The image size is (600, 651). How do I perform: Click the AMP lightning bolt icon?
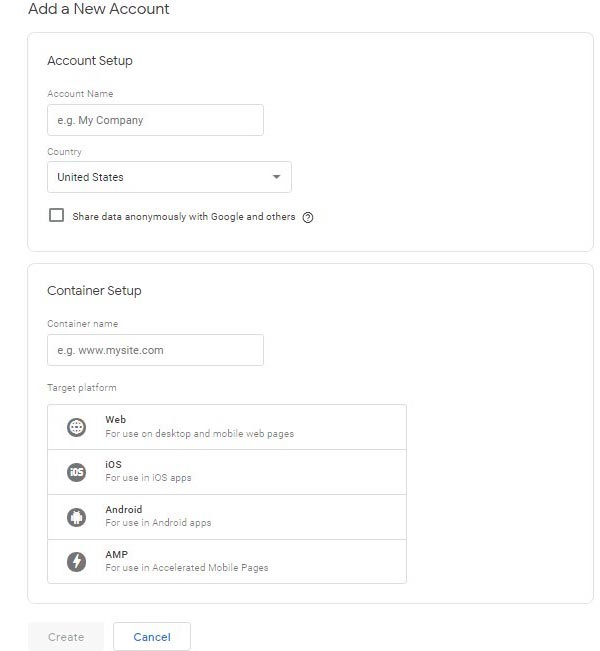pos(77,562)
